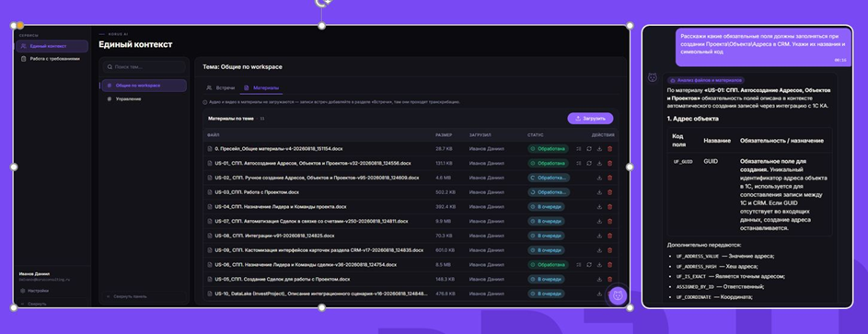Open file US-10 DataLake InvestProject

(x=321, y=294)
